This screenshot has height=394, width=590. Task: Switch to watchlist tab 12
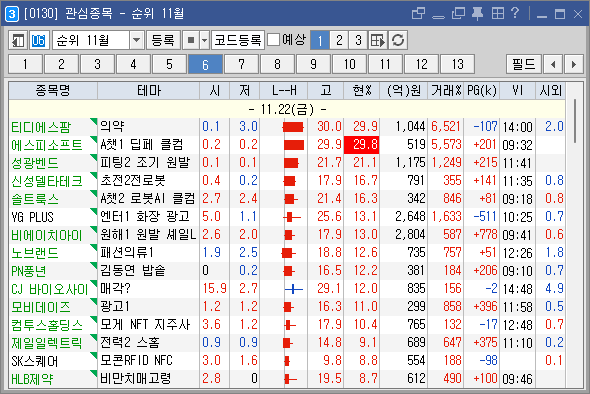coord(421,64)
